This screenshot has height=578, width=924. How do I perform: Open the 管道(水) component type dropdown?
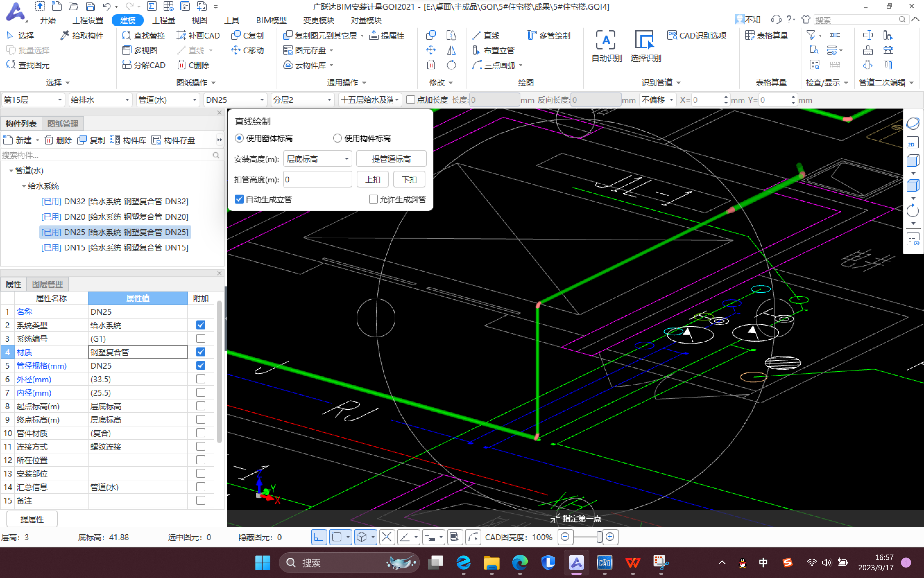pos(168,100)
